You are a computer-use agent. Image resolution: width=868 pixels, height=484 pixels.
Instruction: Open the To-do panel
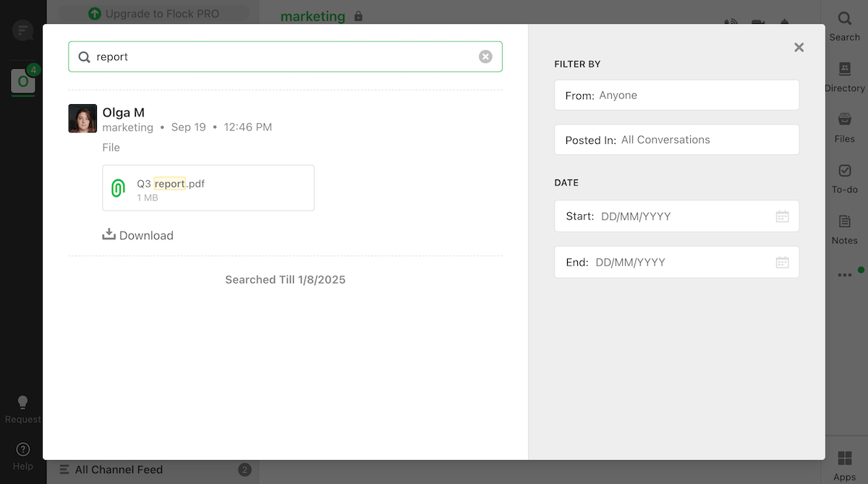point(844,177)
